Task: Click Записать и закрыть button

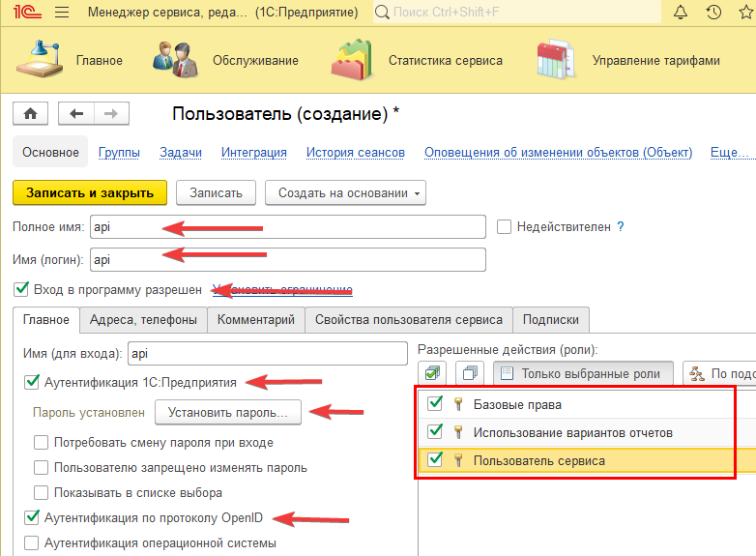Action: click(90, 192)
